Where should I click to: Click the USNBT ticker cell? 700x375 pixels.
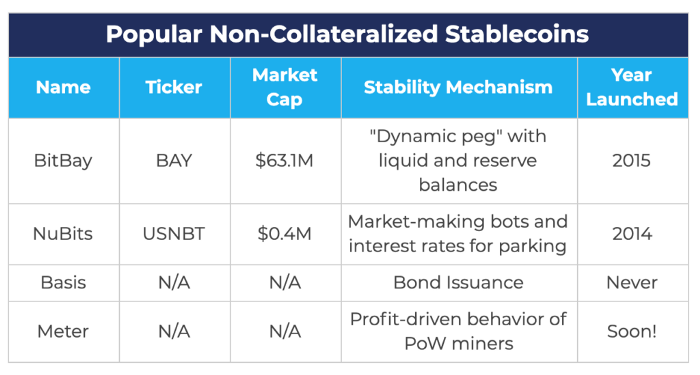coord(174,234)
